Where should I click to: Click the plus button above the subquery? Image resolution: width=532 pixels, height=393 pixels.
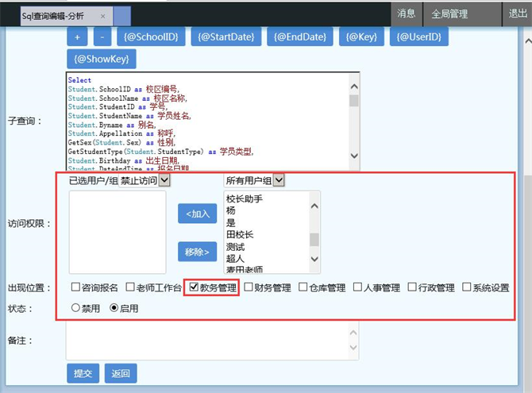coord(77,37)
